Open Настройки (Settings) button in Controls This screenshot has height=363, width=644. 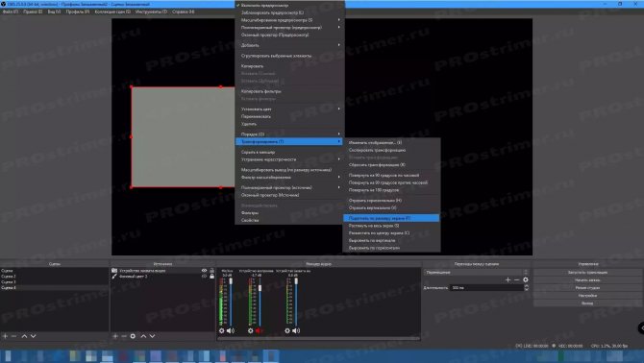click(x=587, y=296)
